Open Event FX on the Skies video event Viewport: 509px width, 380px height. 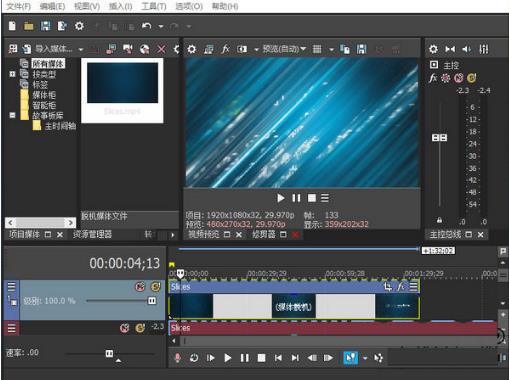click(401, 287)
